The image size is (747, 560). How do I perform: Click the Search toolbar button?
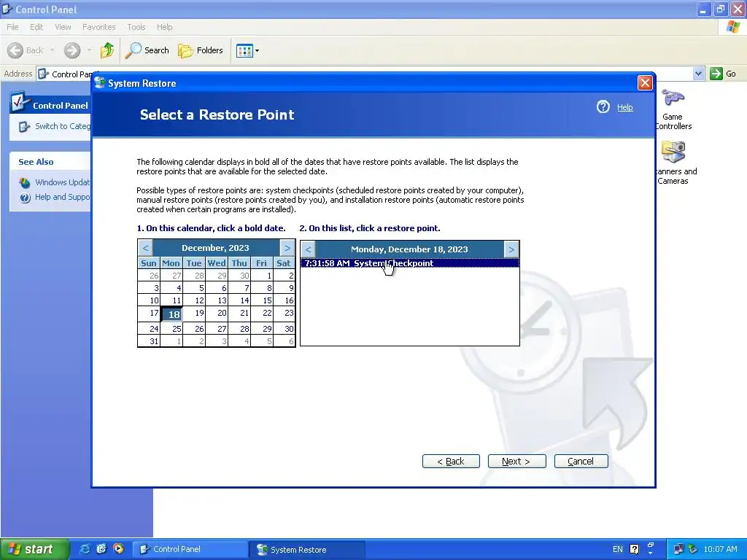coord(147,50)
